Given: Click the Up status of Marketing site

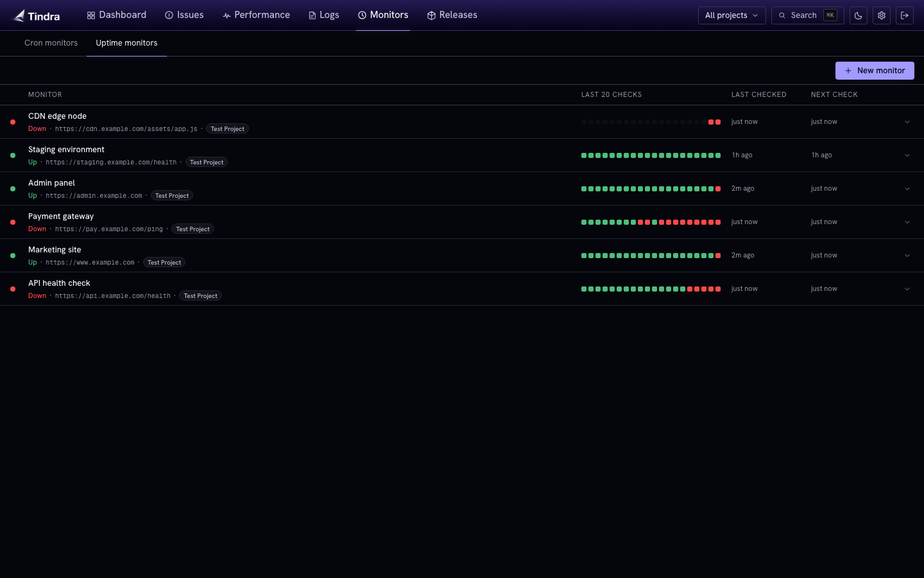Looking at the screenshot, I should [x=33, y=263].
